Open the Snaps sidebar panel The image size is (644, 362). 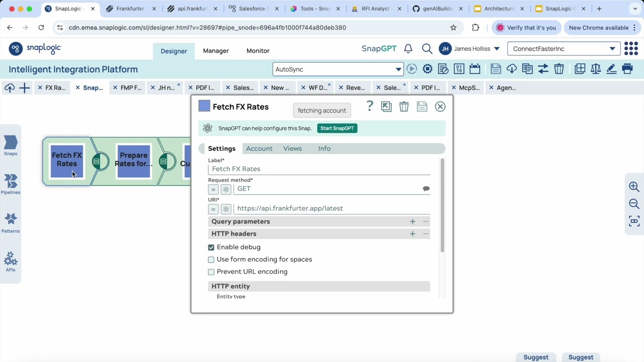coord(11,146)
